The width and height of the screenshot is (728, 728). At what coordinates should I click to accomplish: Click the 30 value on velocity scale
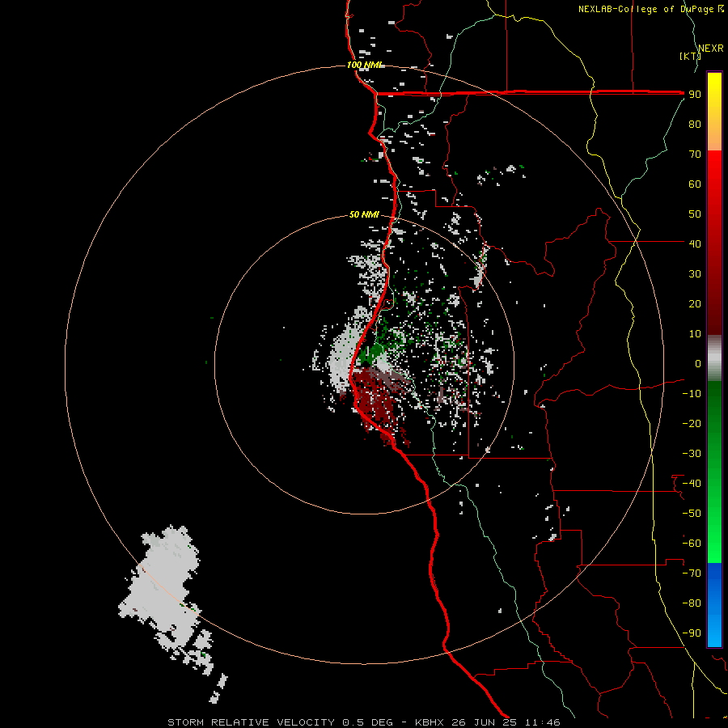tap(695, 274)
